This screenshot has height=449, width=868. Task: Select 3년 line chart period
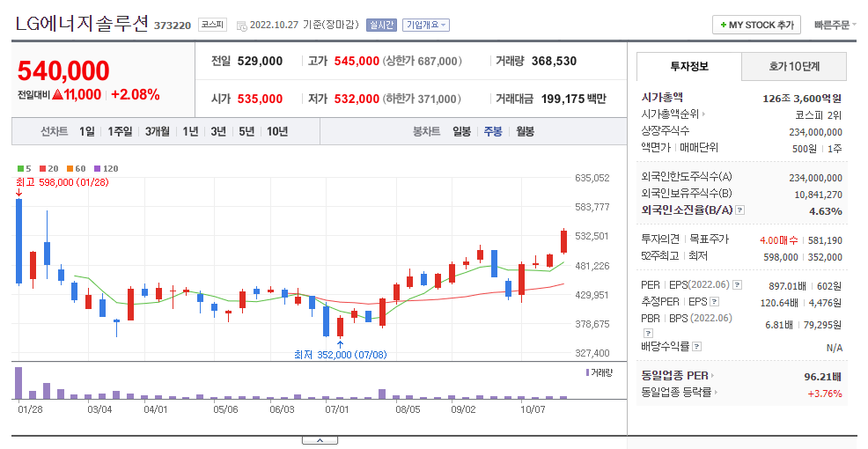coord(218,131)
